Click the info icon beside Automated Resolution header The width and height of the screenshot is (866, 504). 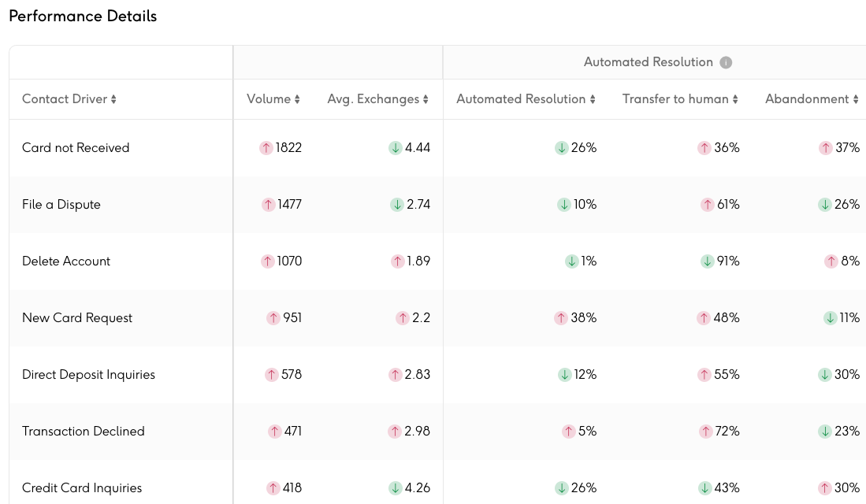[x=725, y=62]
